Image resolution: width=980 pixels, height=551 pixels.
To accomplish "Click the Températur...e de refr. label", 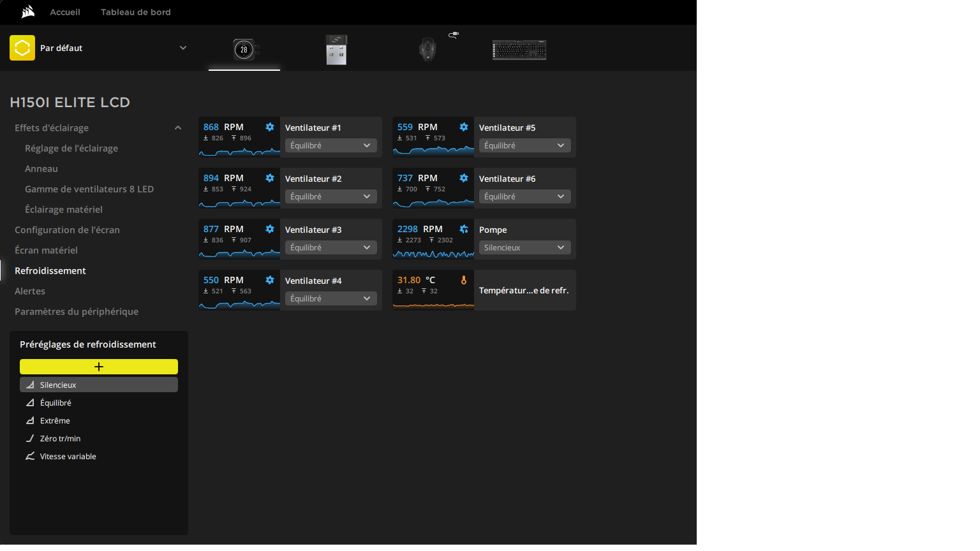I will pyautogui.click(x=524, y=290).
